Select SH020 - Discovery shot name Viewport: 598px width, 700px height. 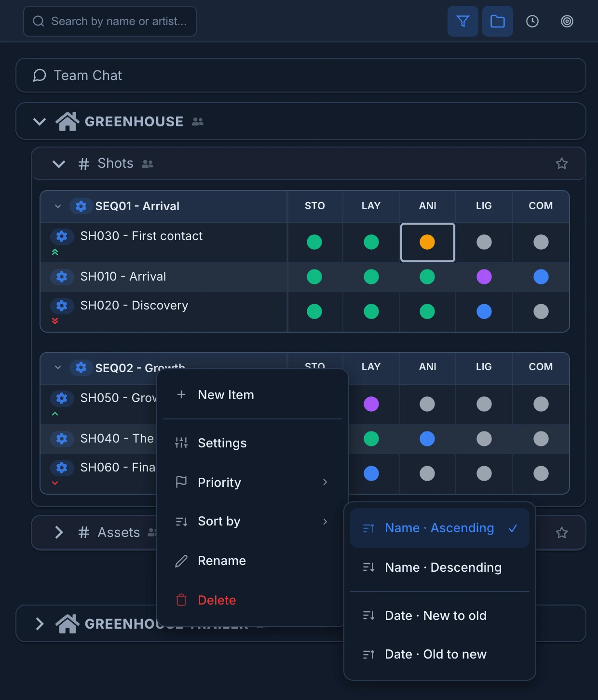(134, 305)
